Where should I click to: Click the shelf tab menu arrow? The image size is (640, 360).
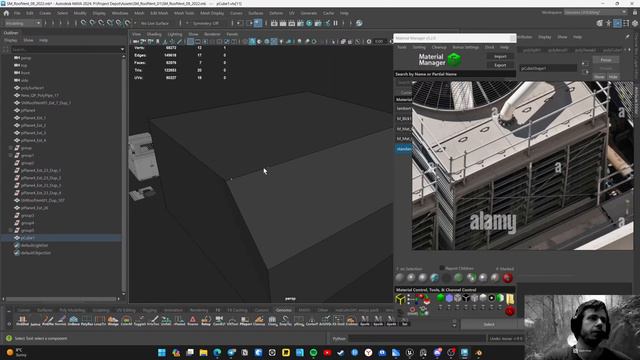point(9,311)
